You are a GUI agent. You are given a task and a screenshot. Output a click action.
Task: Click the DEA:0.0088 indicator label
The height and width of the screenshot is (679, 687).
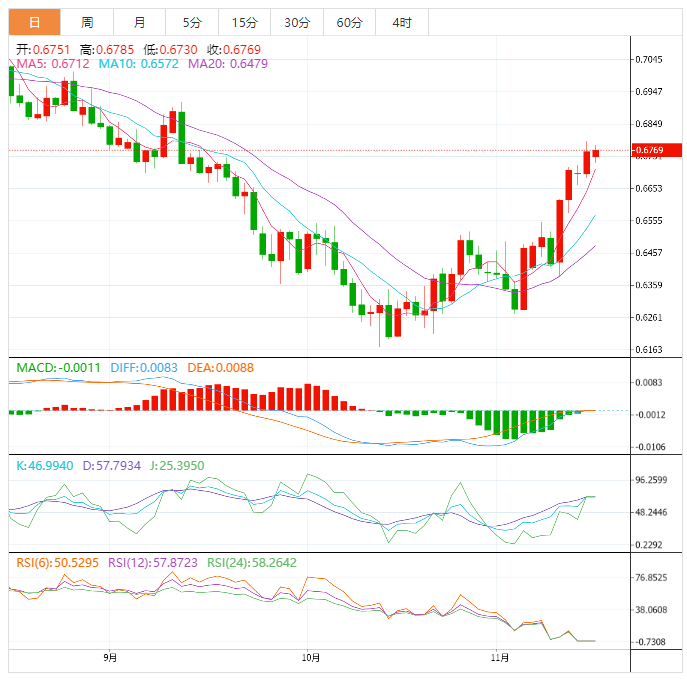coord(221,368)
